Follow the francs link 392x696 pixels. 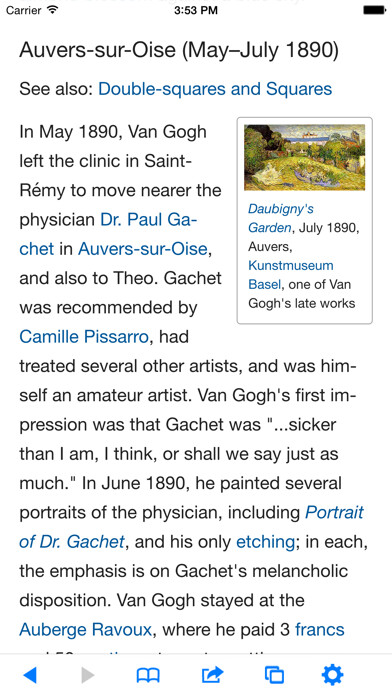click(x=320, y=630)
